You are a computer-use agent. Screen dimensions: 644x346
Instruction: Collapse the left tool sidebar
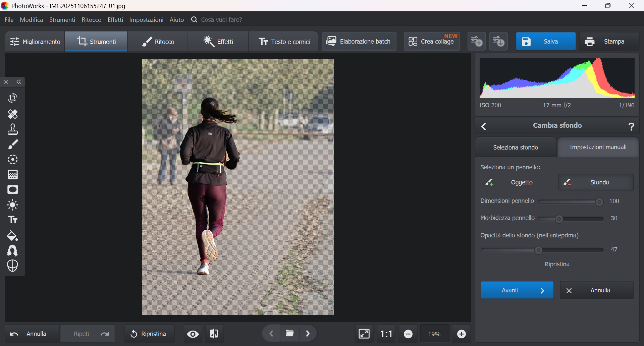coord(19,82)
